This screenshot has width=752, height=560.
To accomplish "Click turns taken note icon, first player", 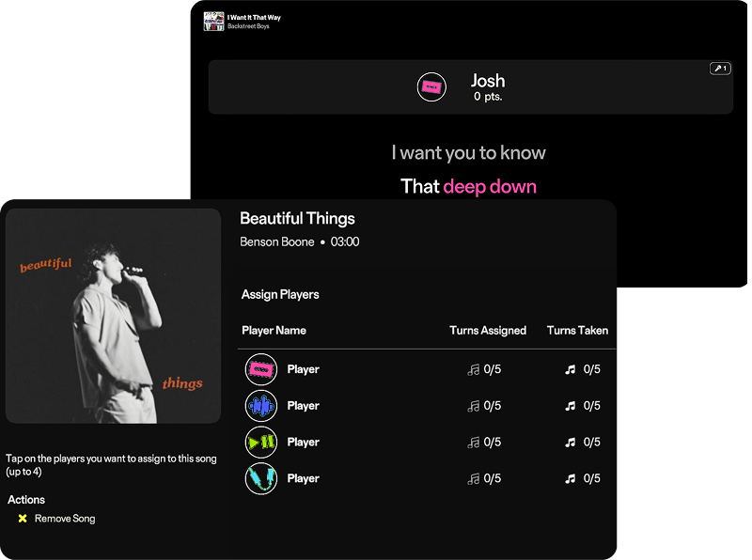I will [x=570, y=370].
